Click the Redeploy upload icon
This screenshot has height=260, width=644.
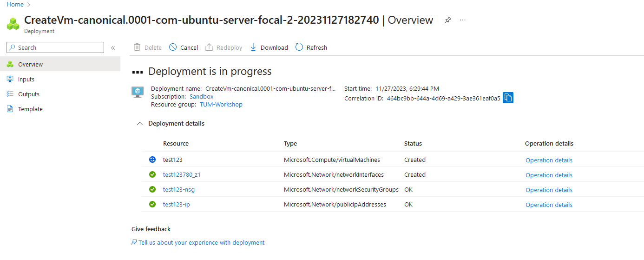[x=209, y=47]
